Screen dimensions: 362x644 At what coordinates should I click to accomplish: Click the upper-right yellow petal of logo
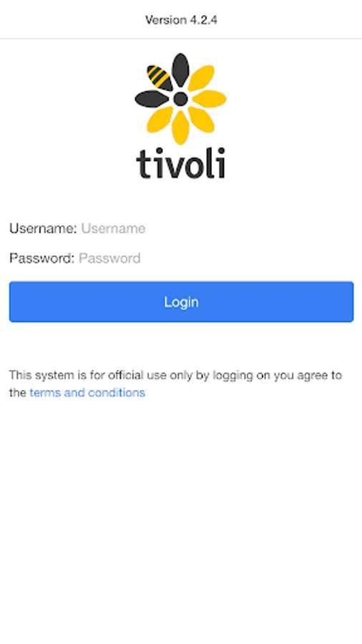coord(201,78)
